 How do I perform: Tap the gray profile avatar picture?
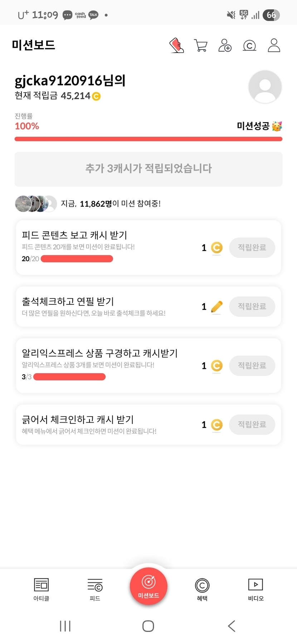click(x=265, y=87)
